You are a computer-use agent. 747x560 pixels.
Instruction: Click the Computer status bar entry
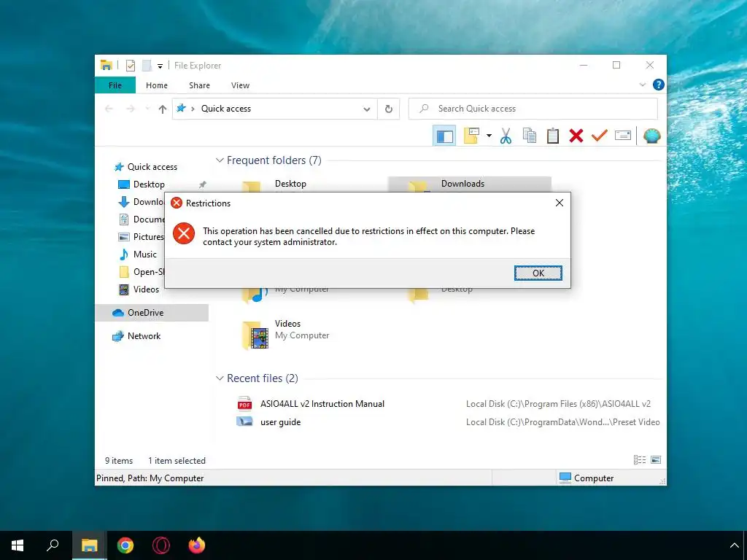587,478
